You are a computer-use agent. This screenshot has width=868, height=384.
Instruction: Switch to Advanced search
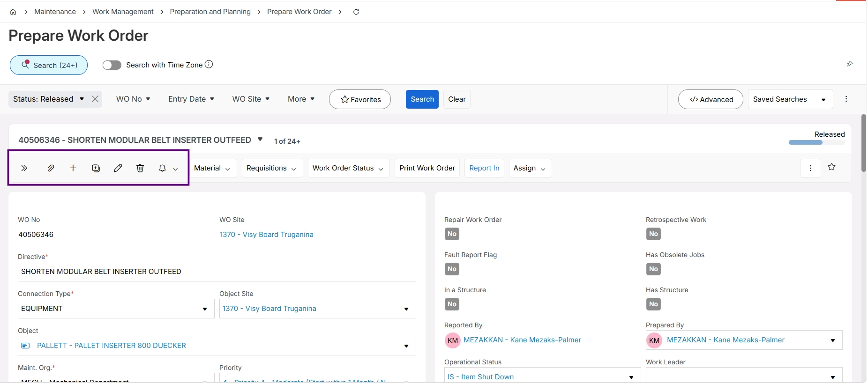click(711, 99)
